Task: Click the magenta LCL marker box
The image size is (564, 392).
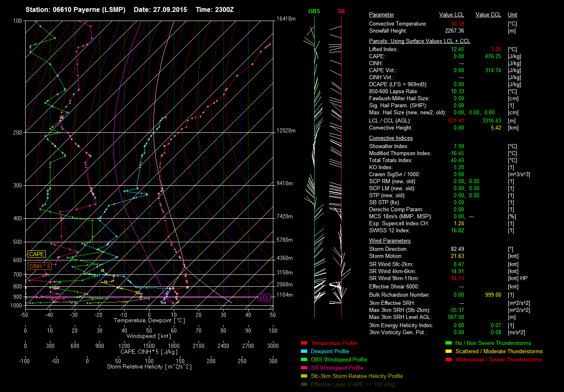Action: coord(264,298)
